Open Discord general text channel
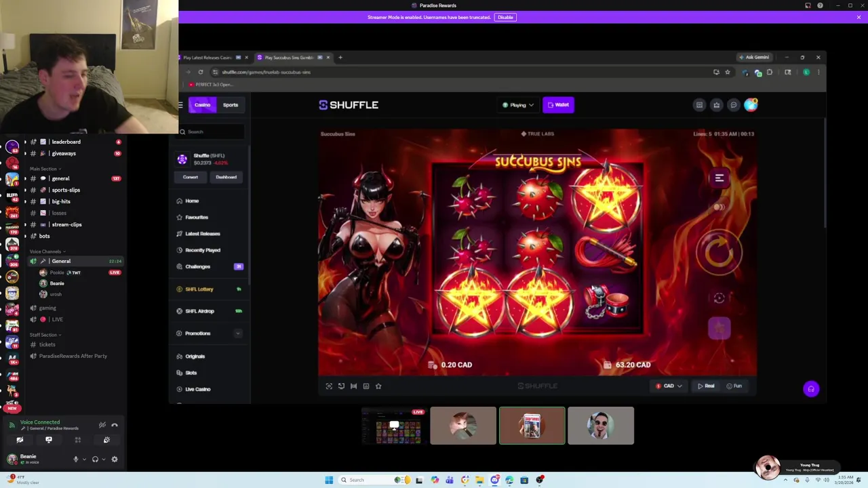 click(x=60, y=178)
